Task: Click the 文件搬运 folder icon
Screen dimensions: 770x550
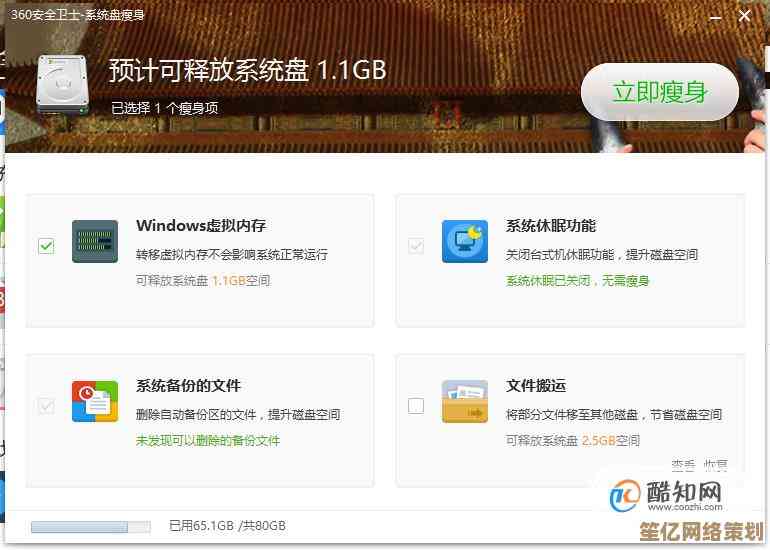Action: click(465, 402)
